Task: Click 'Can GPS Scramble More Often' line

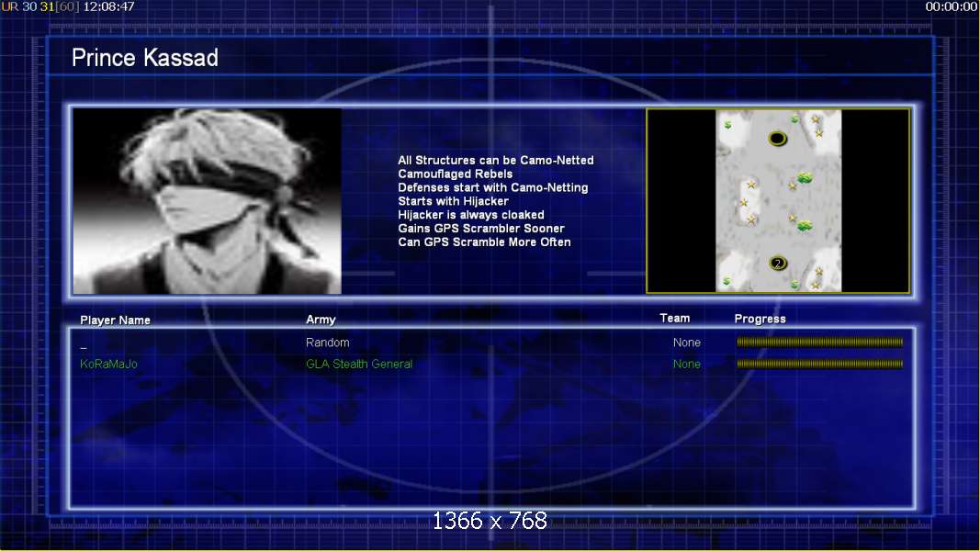Action: point(484,242)
